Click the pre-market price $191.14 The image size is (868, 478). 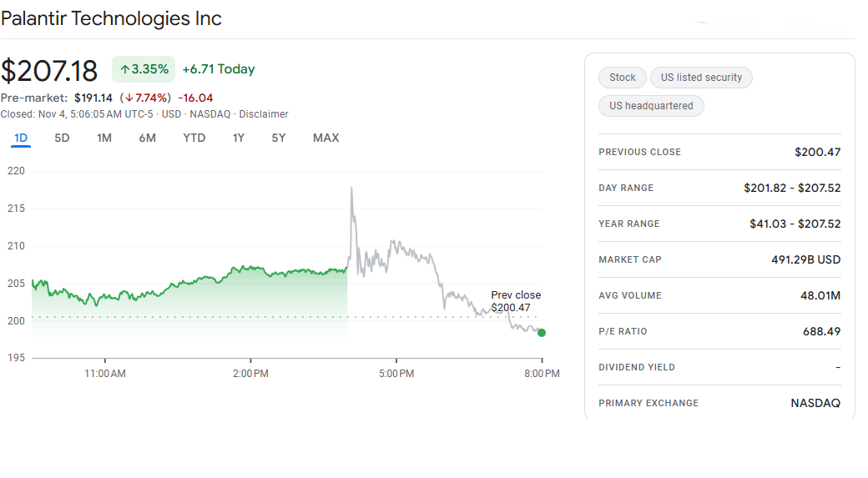coord(93,98)
